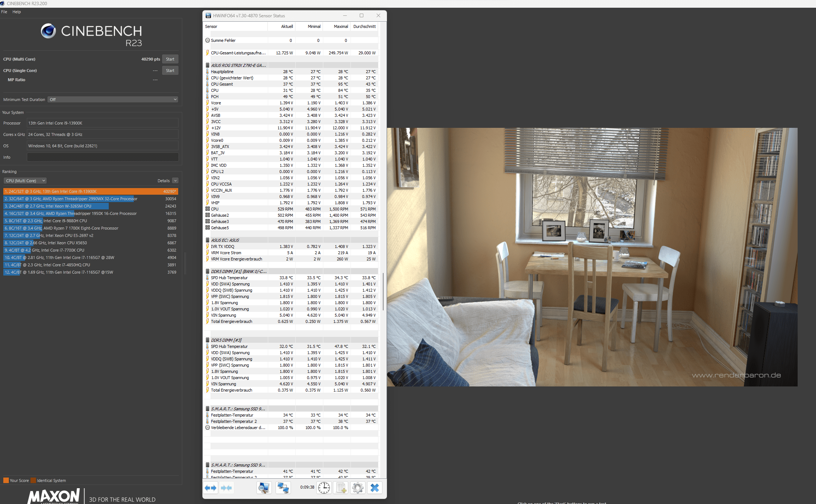The width and height of the screenshot is (816, 504).
Task: Click the lightning icon beside VRM Vcore Strom
Action: [x=208, y=253]
